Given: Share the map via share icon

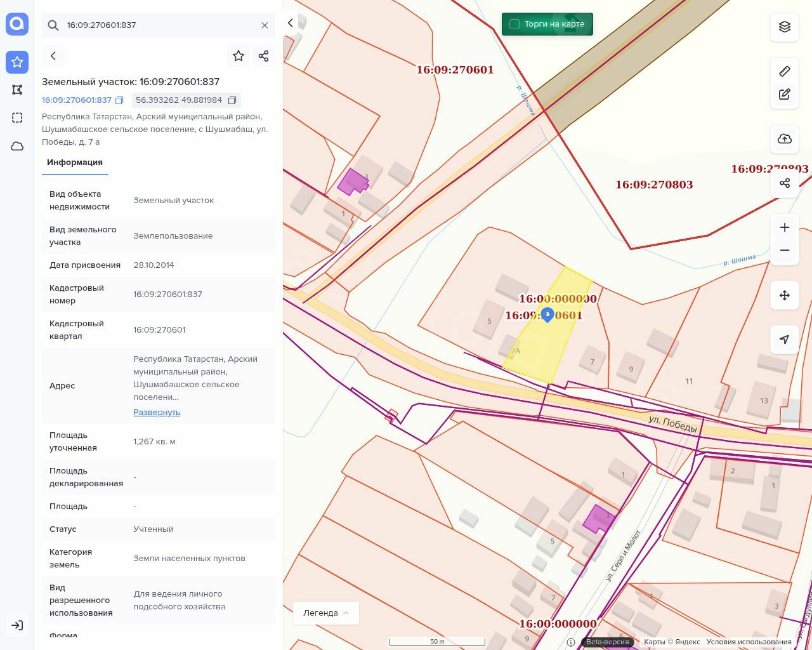Looking at the screenshot, I should pyautogui.click(x=785, y=183).
